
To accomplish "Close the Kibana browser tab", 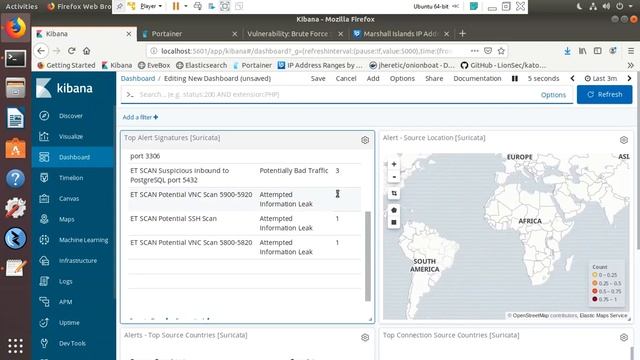I will point(129,34).
